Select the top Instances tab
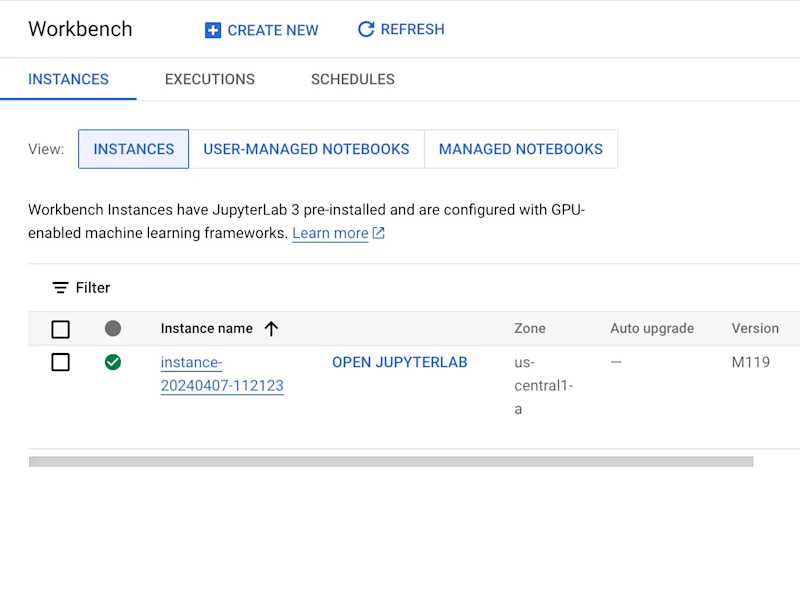Viewport: 800px width, 595px height. [x=68, y=79]
